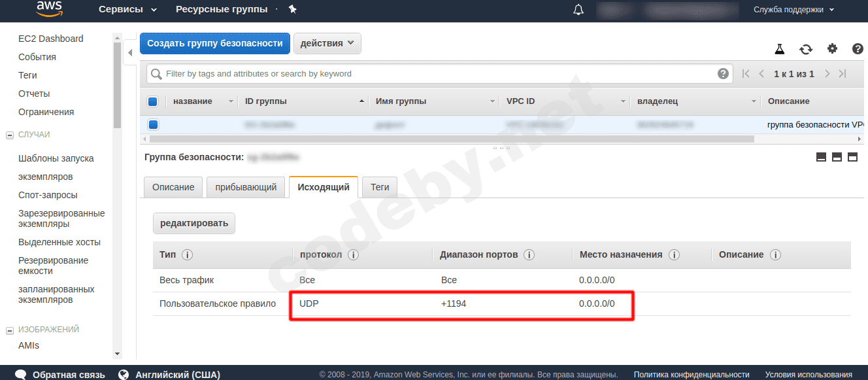Open Условия использования link
Image resolution: width=868 pixels, height=380 pixels.
[x=809, y=375]
